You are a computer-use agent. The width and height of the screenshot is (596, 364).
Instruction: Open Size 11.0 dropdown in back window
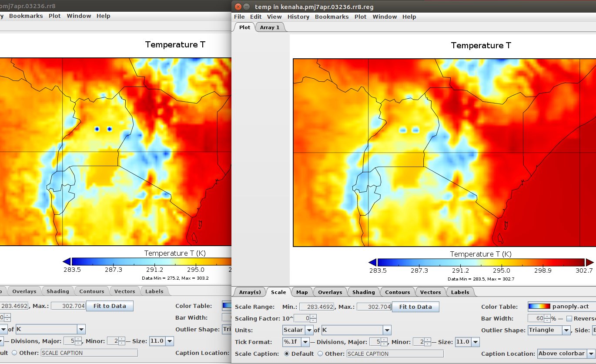pyautogui.click(x=170, y=341)
